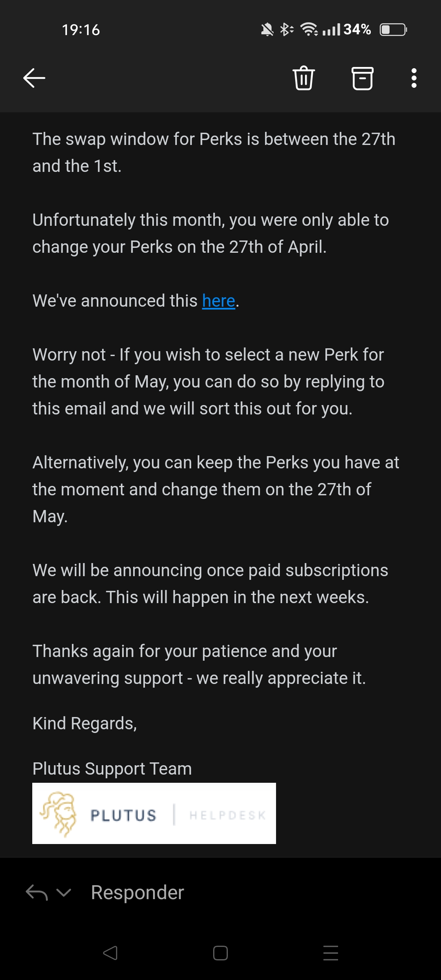Tap the Wi-Fi status icon
Screen dimensions: 441x980
[x=309, y=29]
